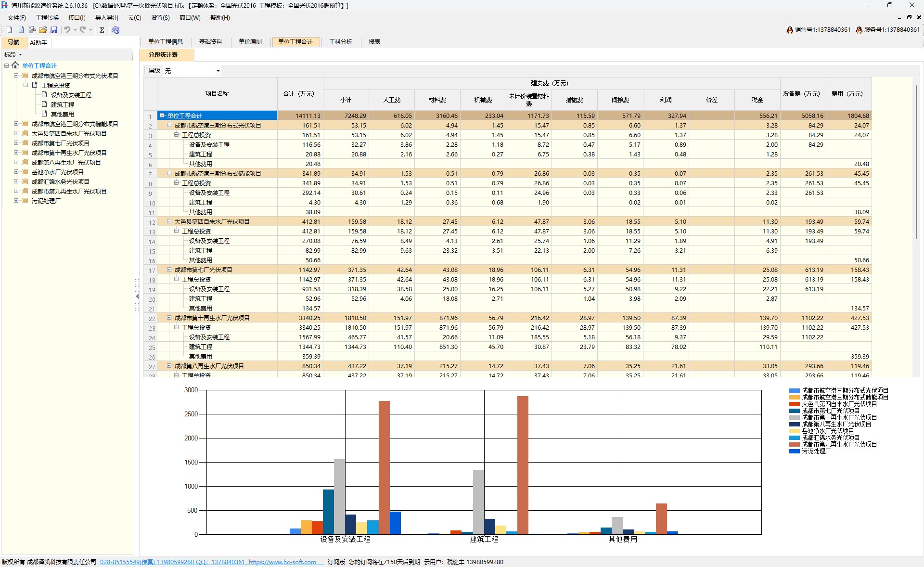Switch to the 工料分析 tab
Screen dimensions: 924x567
tap(341, 42)
